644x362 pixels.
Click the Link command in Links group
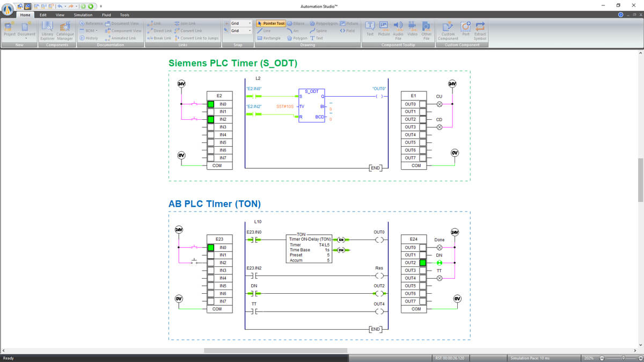(x=154, y=24)
